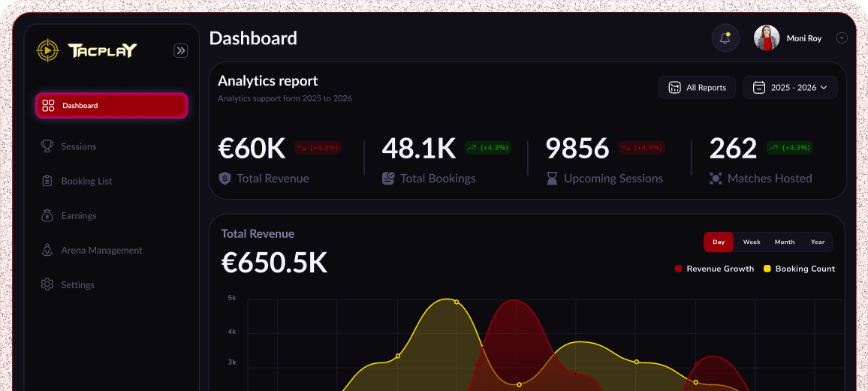
Task: Click the All Reports button
Action: (697, 87)
